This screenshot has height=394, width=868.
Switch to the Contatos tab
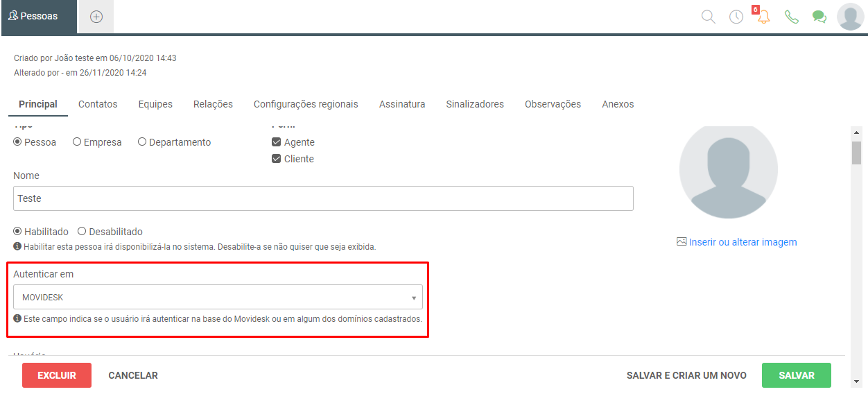(98, 104)
